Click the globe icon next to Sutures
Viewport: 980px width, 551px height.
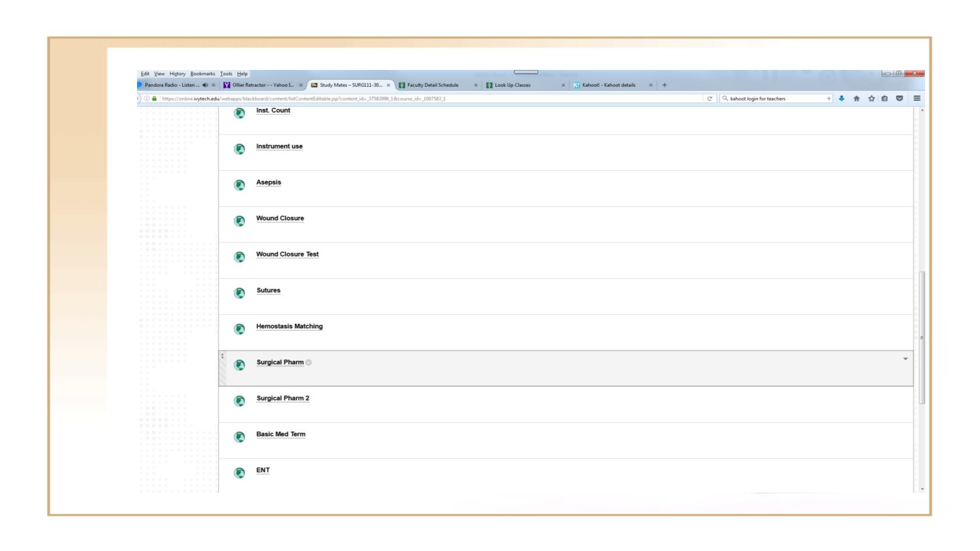click(x=239, y=293)
